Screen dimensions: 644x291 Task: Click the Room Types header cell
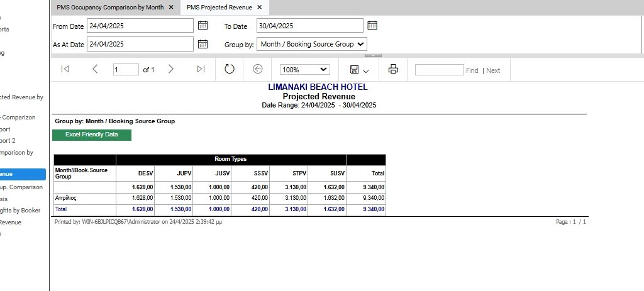pos(231,159)
